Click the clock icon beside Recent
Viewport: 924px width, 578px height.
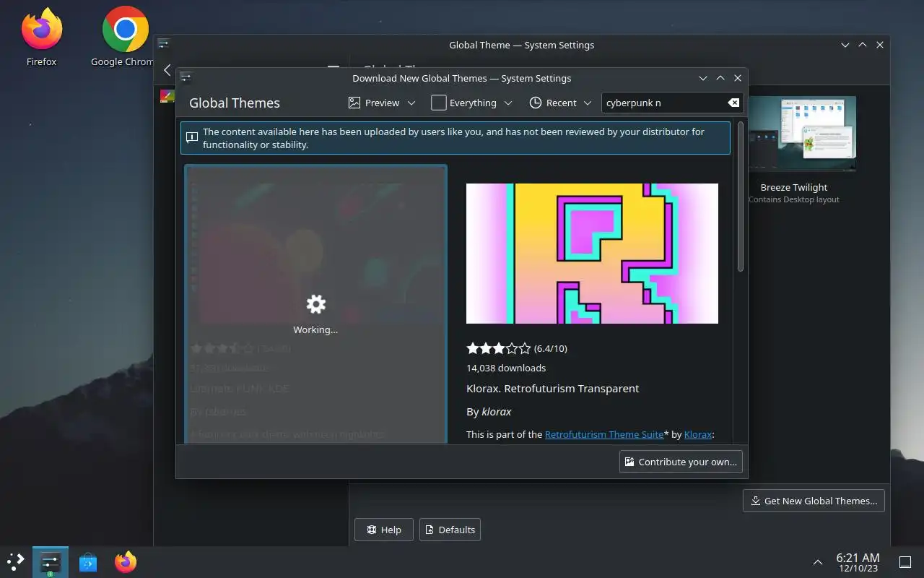[x=536, y=103]
